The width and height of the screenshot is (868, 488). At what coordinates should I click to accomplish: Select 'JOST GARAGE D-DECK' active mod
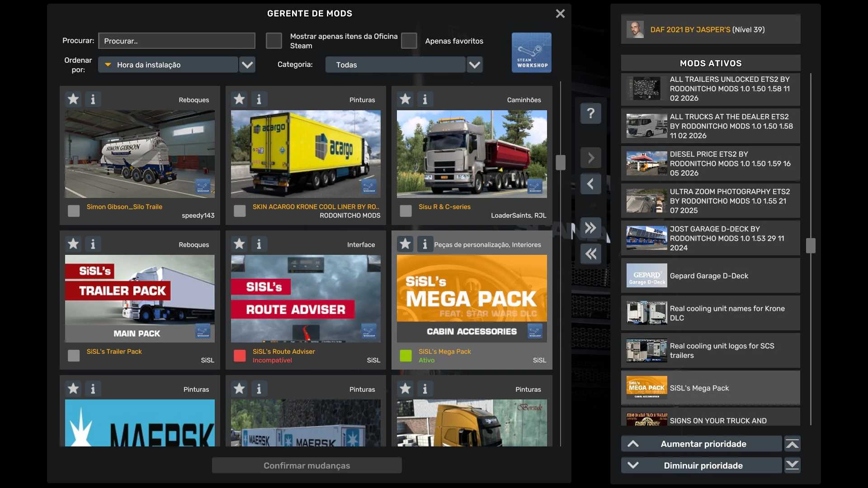(x=711, y=238)
